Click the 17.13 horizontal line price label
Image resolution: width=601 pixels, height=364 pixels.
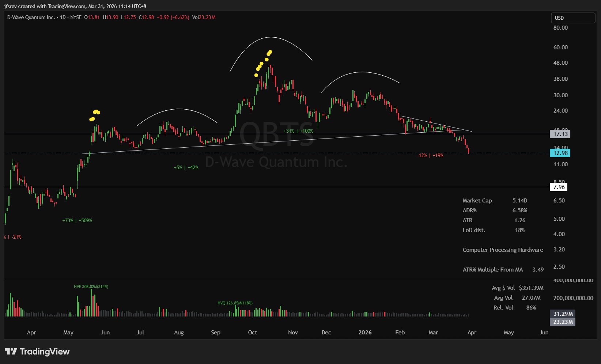click(560, 134)
